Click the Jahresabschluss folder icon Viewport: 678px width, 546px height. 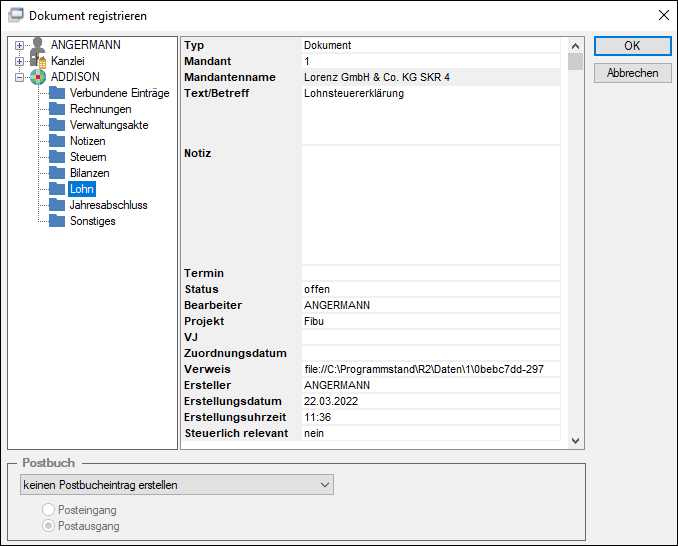57,205
